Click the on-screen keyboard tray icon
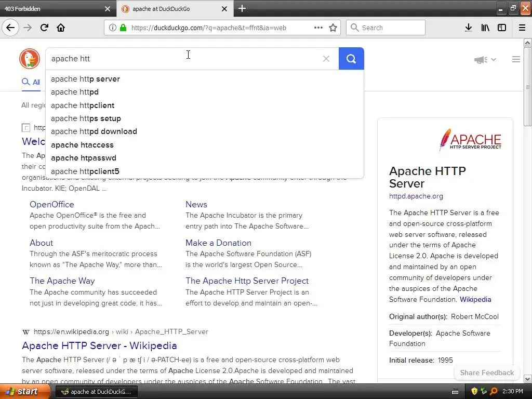This screenshot has height=399, width=532. (455, 392)
